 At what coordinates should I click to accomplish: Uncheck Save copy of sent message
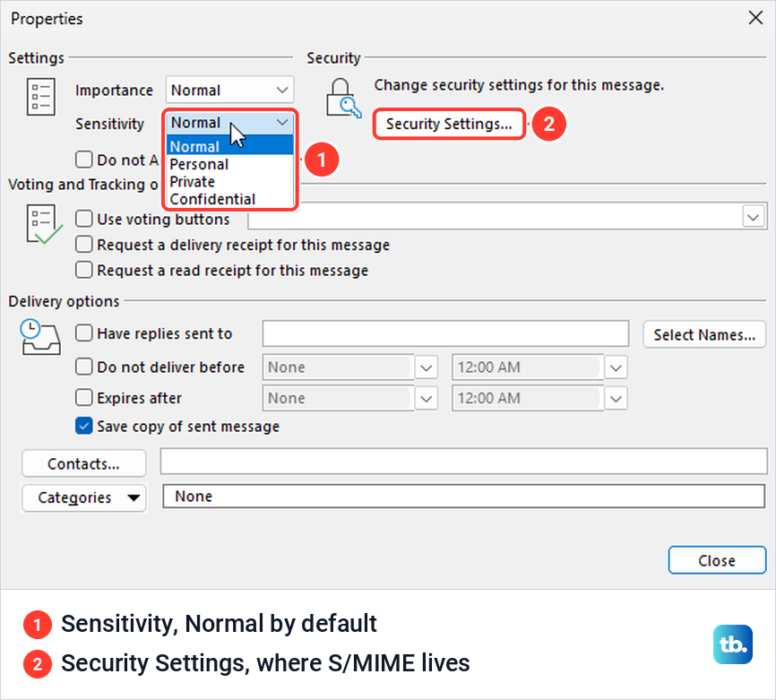click(x=83, y=426)
